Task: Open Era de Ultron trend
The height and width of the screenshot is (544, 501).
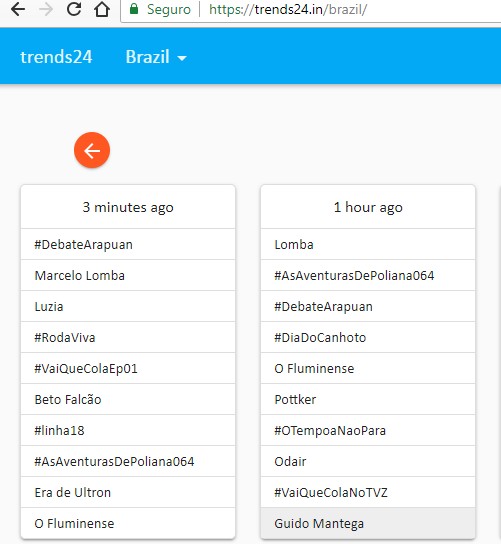Action: (x=128, y=492)
